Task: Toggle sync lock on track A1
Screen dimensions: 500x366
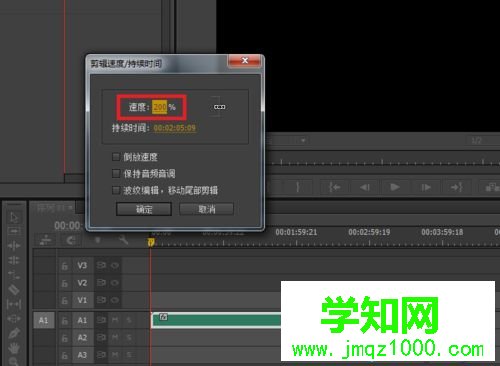Action: click(x=101, y=320)
